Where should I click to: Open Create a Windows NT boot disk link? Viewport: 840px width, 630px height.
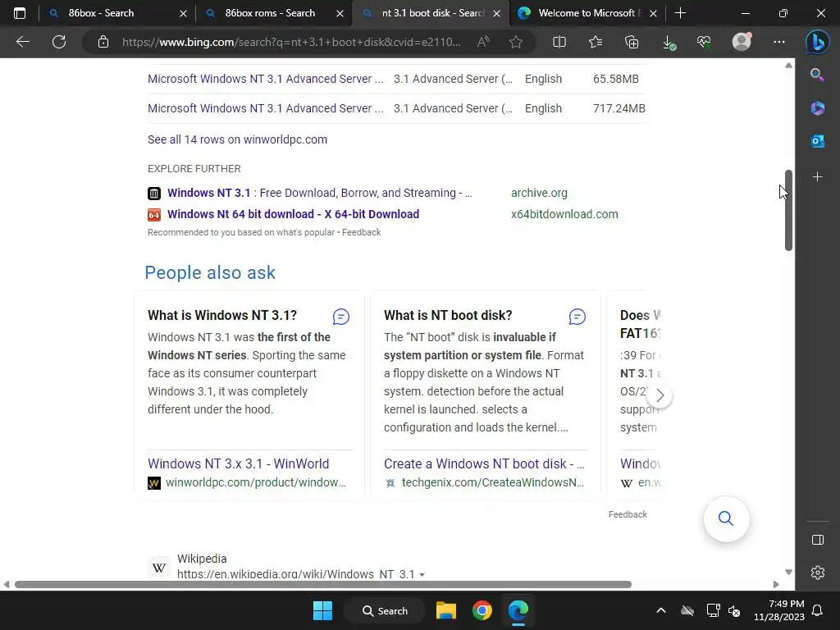(x=484, y=463)
